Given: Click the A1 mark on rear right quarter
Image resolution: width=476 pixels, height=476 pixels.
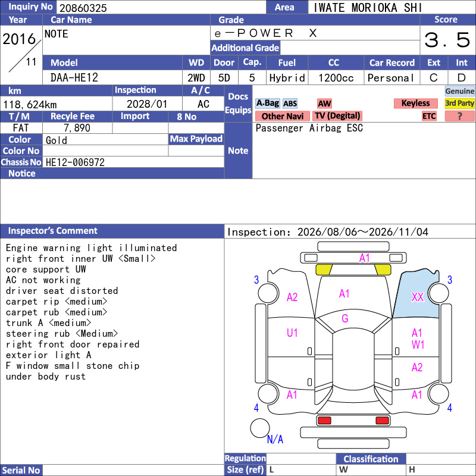Looking at the screenshot, I should (417, 394).
